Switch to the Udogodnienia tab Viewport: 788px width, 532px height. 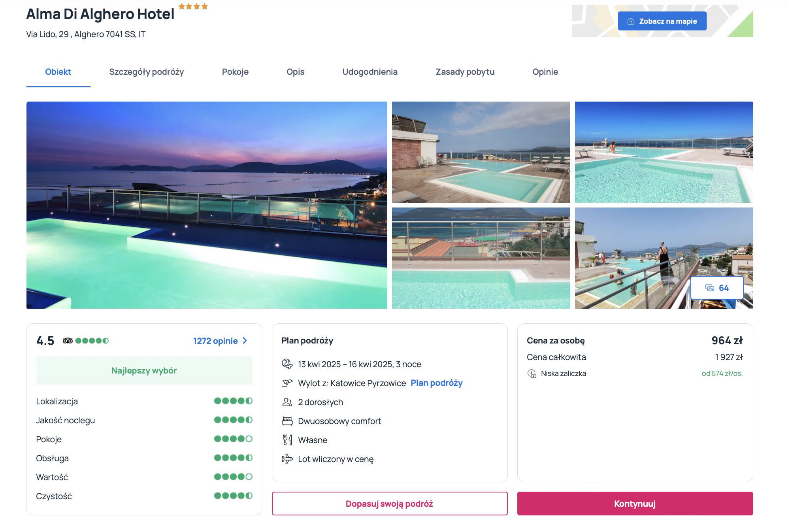(370, 72)
